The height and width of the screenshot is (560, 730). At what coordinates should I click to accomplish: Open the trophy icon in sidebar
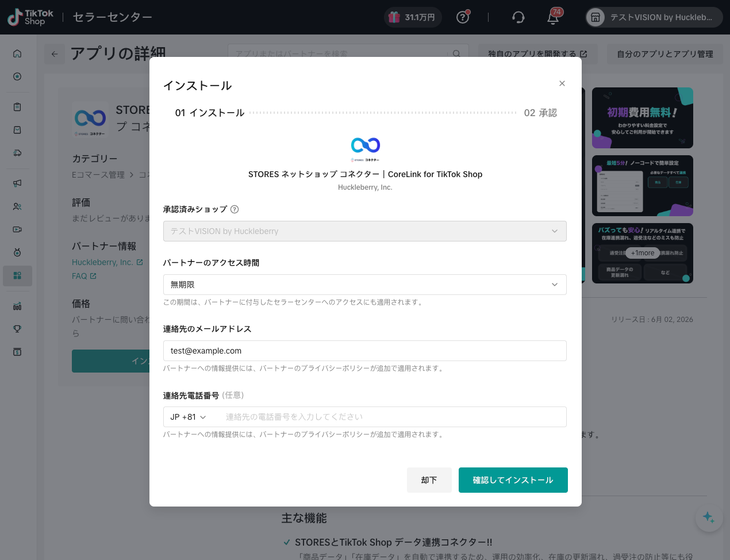(17, 329)
